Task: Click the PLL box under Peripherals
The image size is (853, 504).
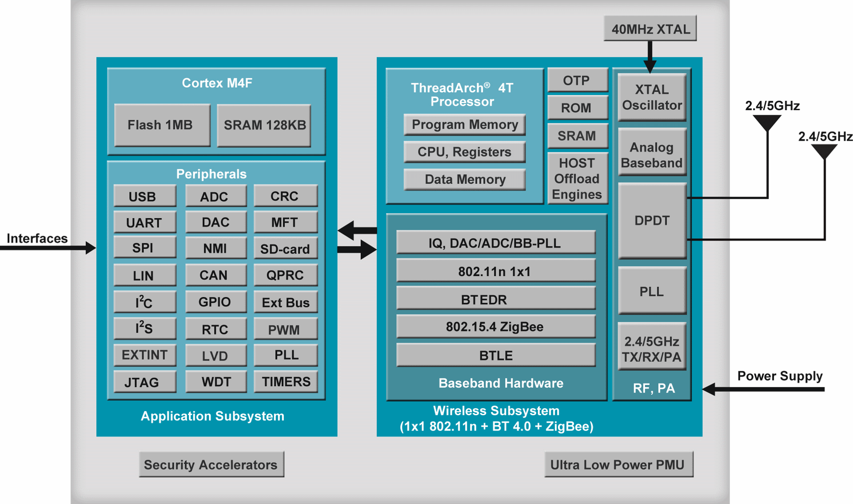Action: (x=286, y=356)
